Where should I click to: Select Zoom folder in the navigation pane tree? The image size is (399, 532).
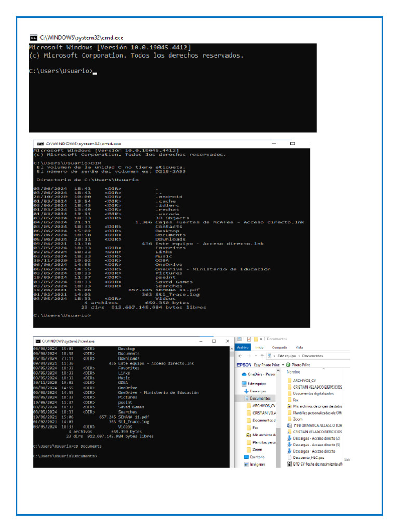point(254,449)
